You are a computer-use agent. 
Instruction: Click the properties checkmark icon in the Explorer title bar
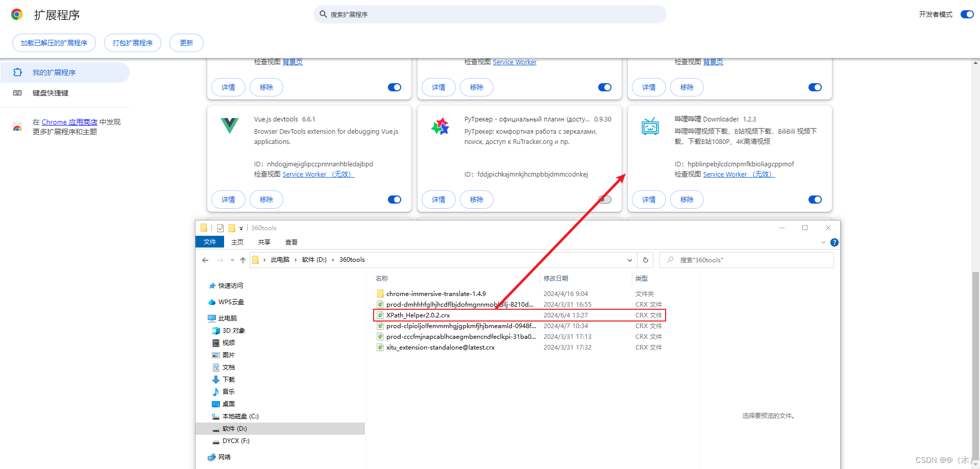[220, 228]
